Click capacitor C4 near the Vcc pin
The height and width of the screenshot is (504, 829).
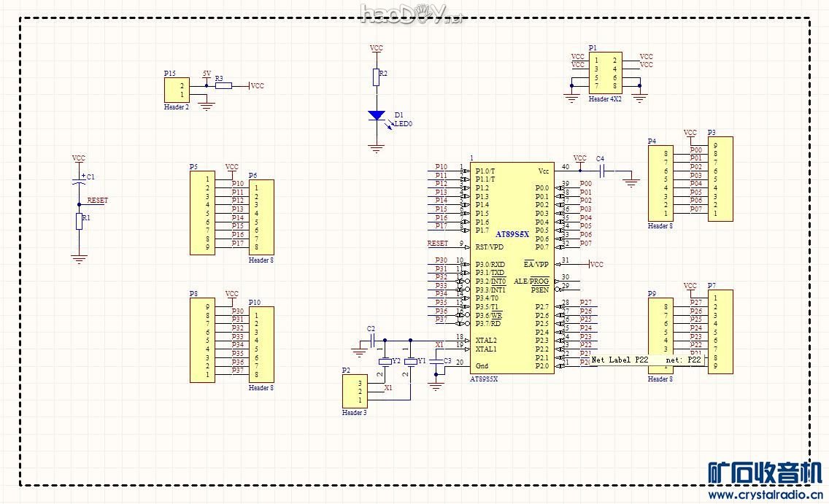604,171
